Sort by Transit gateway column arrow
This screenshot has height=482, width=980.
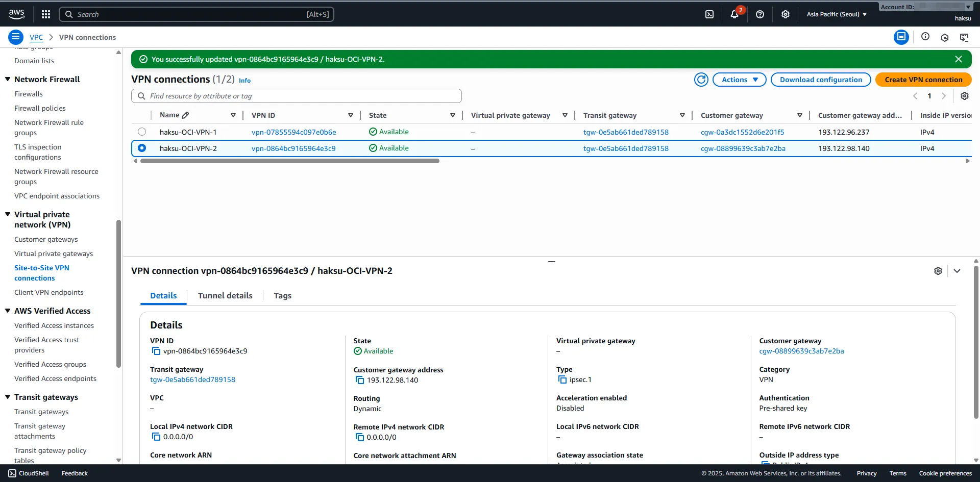click(x=682, y=115)
